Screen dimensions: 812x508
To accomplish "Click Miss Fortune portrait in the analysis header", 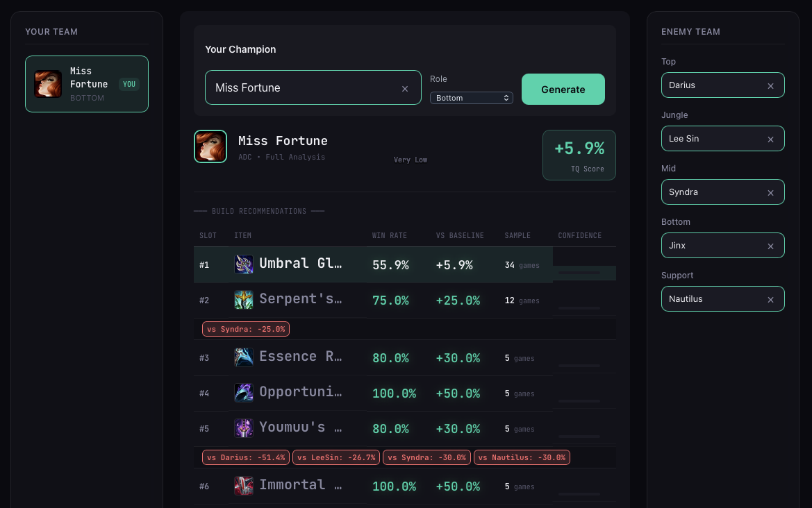I will coord(210,146).
